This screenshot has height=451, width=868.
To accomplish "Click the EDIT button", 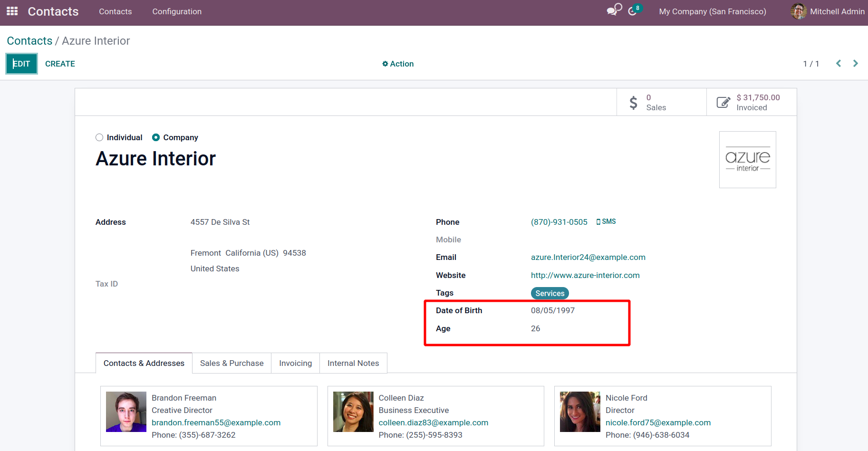I will click(x=21, y=64).
